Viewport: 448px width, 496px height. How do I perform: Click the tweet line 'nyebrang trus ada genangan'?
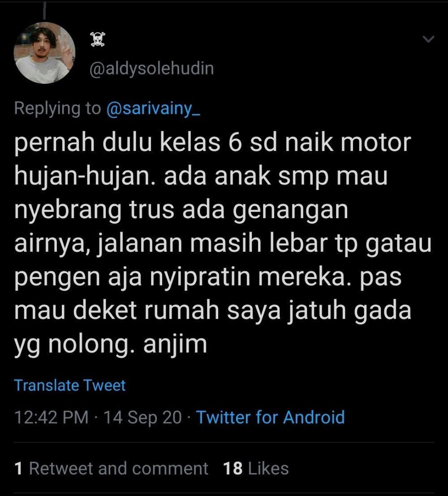point(181,211)
